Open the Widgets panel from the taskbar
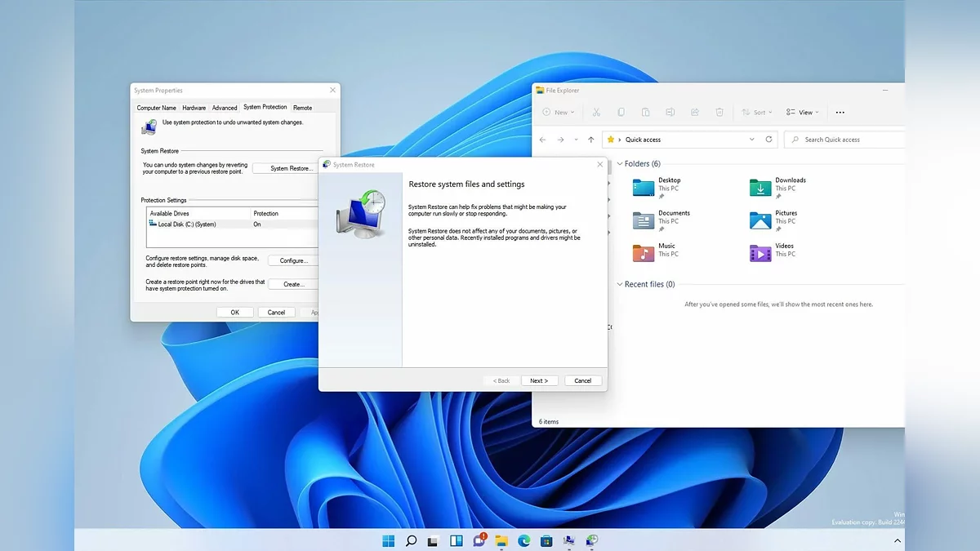980x551 pixels. tap(457, 540)
